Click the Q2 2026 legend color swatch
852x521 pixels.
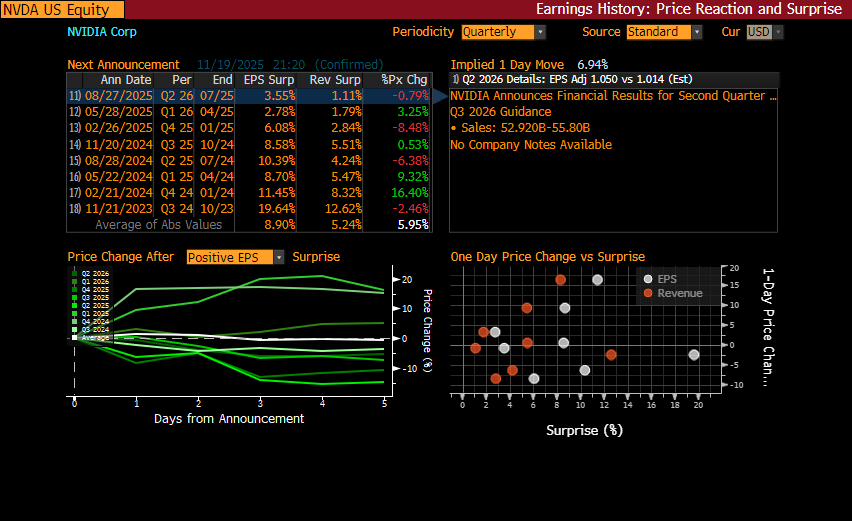[x=74, y=273]
